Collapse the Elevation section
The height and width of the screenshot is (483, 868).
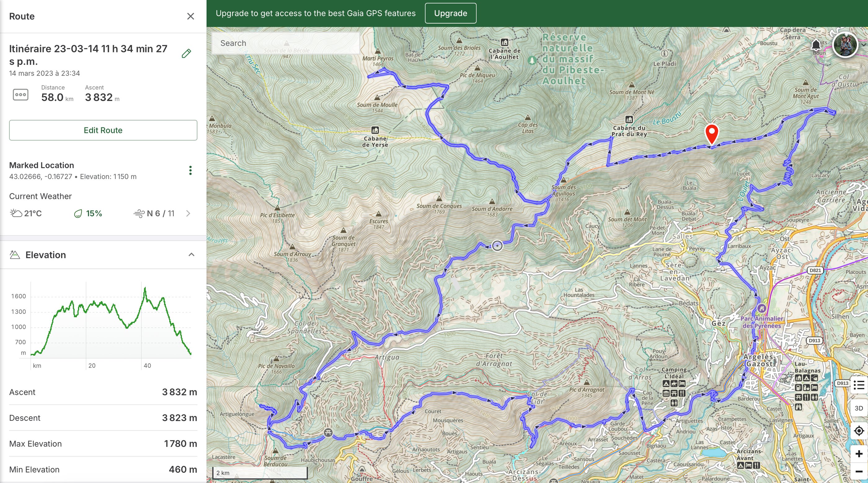pos(191,255)
